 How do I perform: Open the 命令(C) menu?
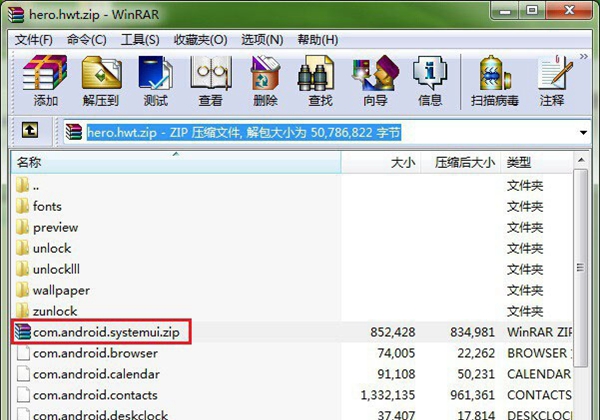[86, 40]
